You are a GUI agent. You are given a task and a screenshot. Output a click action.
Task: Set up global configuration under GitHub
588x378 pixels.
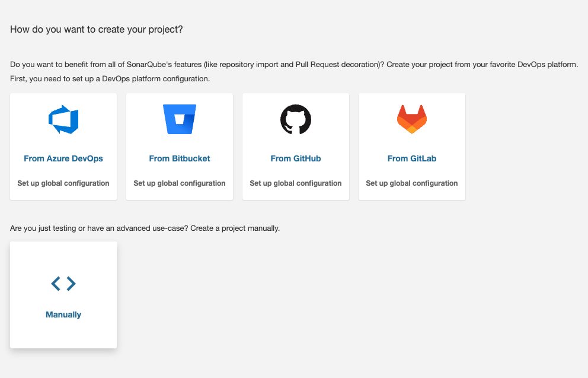coord(296,183)
